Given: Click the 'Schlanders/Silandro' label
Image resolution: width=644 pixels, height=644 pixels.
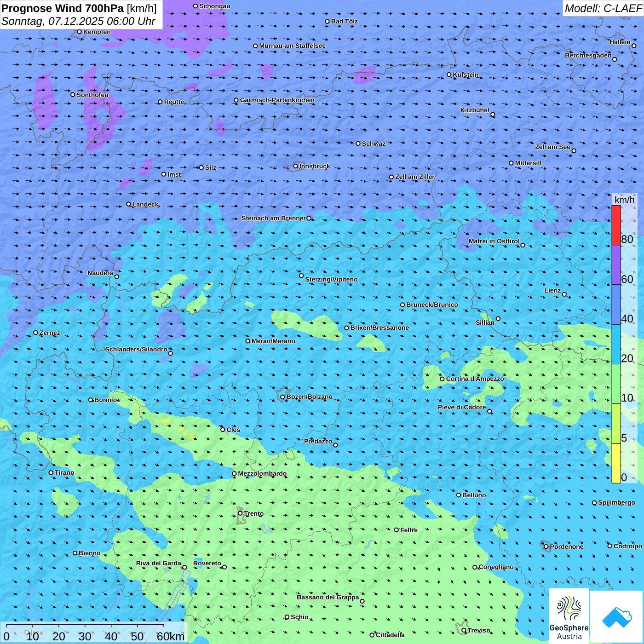Looking at the screenshot, I should (137, 349).
